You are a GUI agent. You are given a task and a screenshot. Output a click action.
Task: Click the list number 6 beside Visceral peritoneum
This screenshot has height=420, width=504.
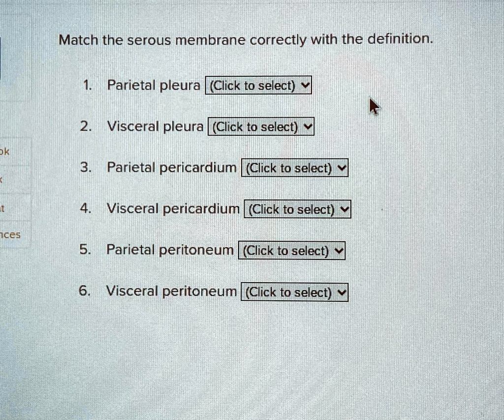85,291
